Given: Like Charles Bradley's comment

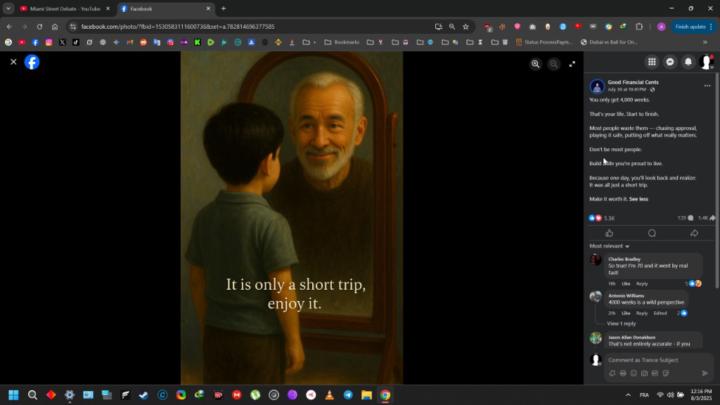Looking at the screenshot, I should point(626,284).
